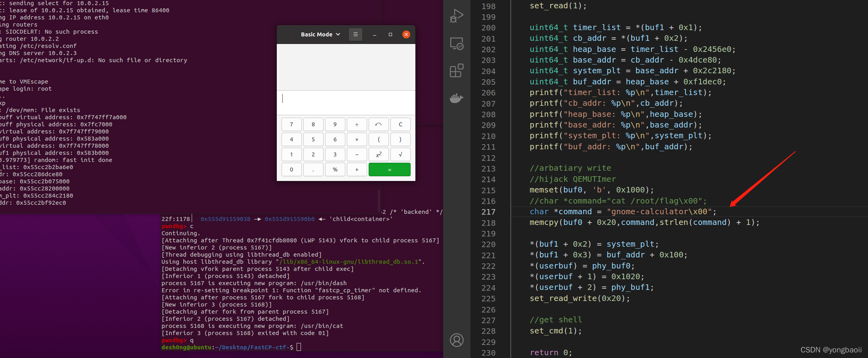Click calculator percent button
Image resolution: width=868 pixels, height=358 pixels.
click(x=335, y=169)
